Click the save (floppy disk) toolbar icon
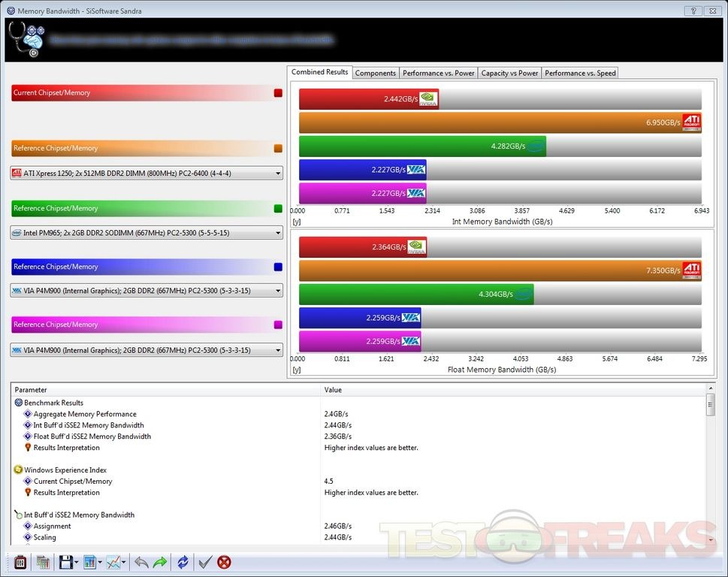728x577 pixels. pos(65,562)
